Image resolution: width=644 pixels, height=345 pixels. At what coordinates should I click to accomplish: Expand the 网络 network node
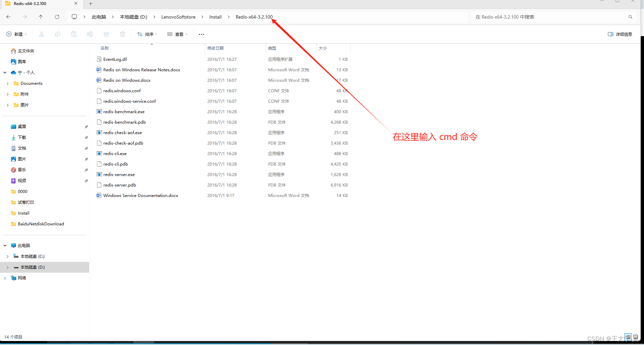click(x=5, y=278)
